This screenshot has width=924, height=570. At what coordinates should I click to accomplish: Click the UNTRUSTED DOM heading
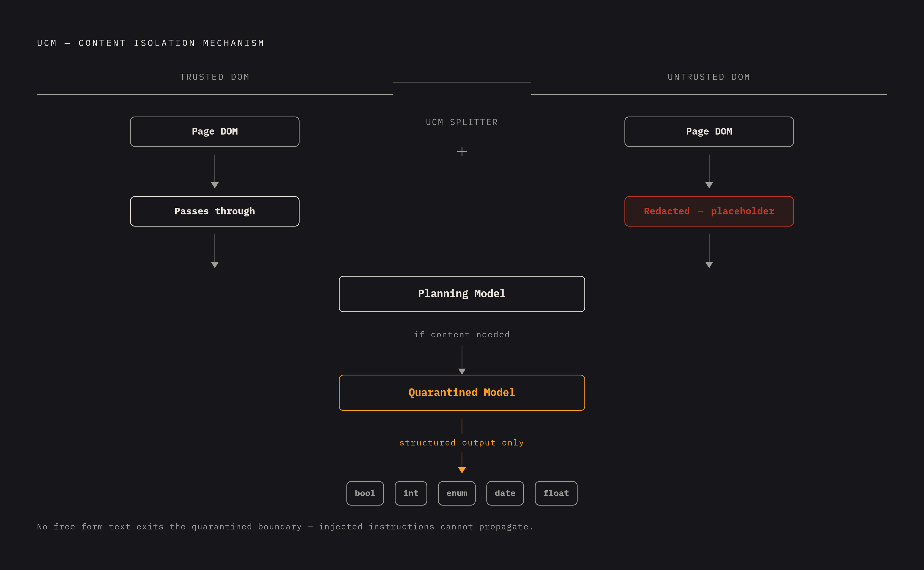point(709,77)
